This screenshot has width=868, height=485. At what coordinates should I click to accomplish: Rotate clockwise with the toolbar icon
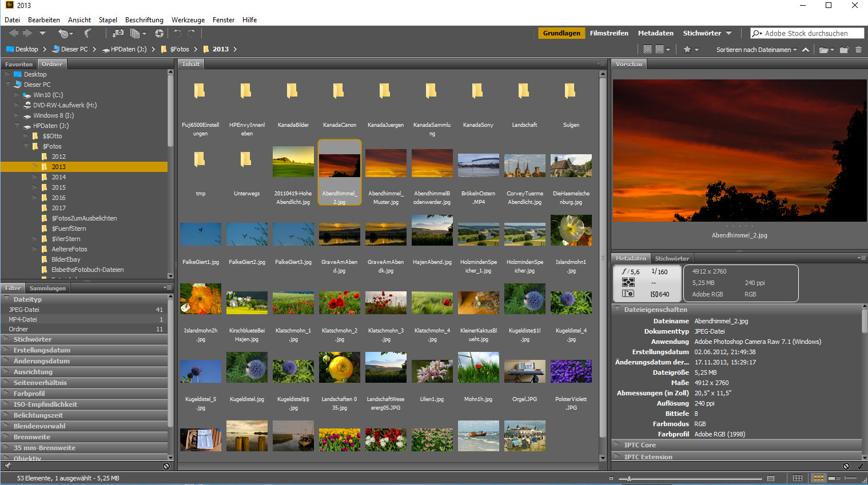click(x=192, y=33)
